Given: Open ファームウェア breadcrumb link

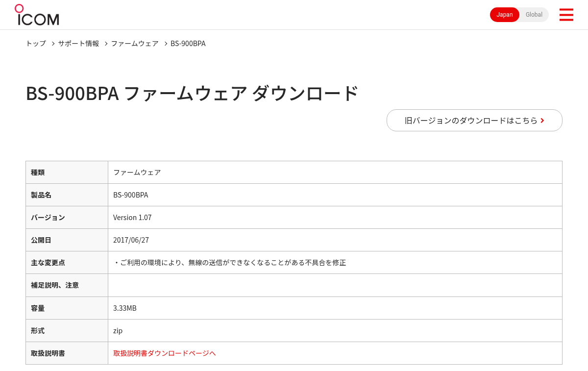Looking at the screenshot, I should coord(135,43).
